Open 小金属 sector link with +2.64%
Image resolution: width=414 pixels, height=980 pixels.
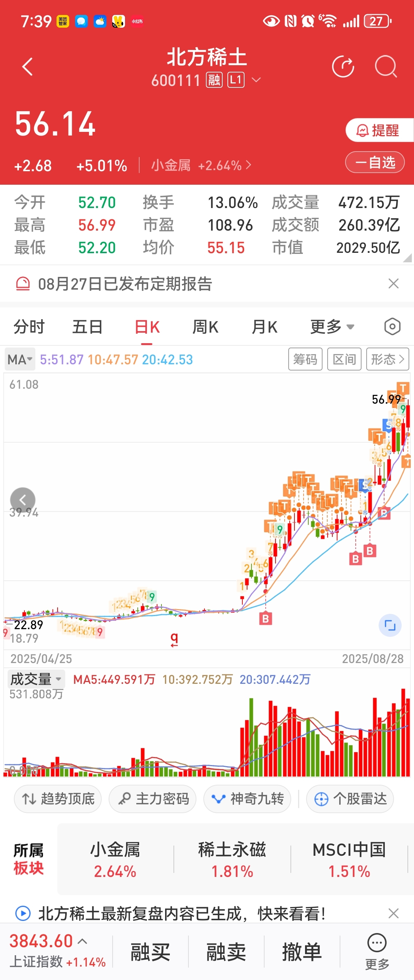point(201,165)
